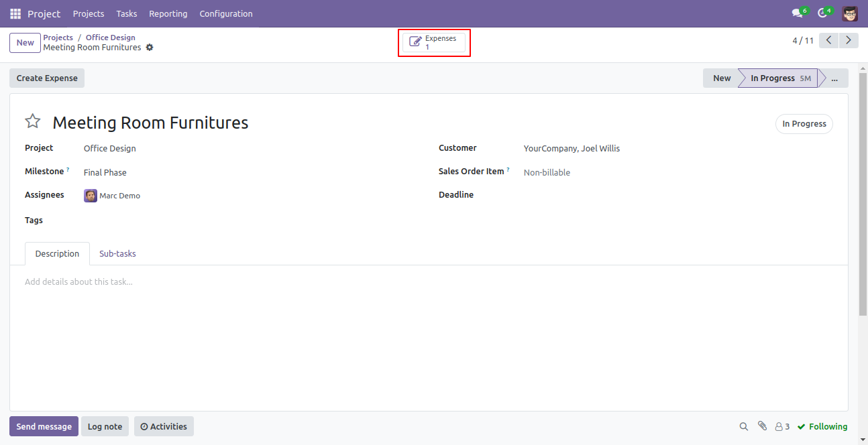Click the Project app title
The image size is (868, 445).
pos(44,13)
